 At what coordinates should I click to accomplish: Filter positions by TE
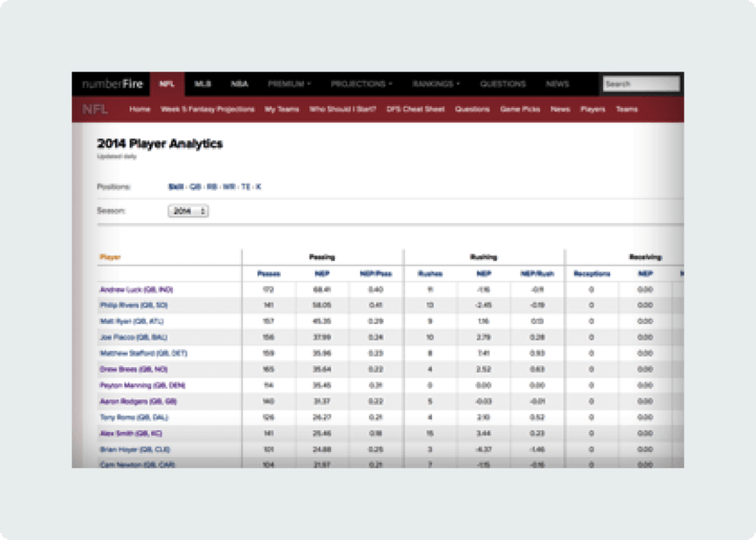click(246, 187)
